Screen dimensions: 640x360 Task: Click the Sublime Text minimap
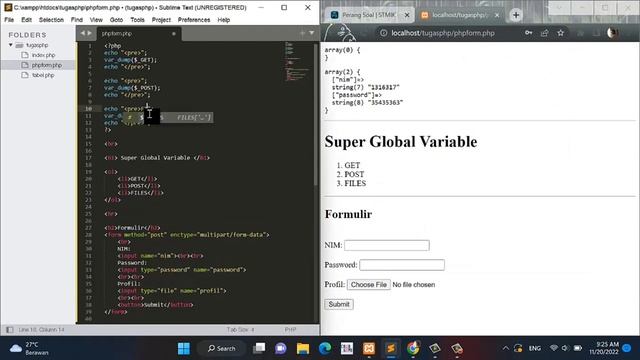[x=298, y=61]
